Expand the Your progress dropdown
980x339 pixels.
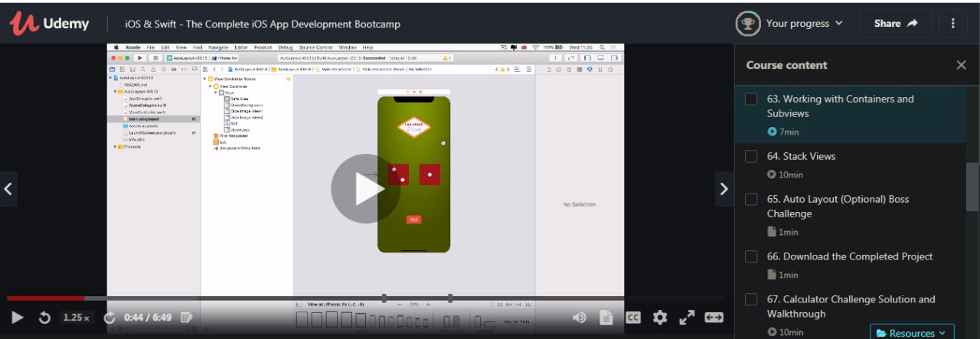pos(805,24)
